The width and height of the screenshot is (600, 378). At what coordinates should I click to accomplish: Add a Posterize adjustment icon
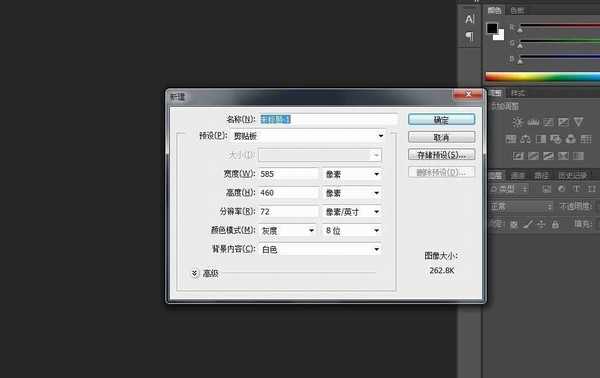pos(533,156)
